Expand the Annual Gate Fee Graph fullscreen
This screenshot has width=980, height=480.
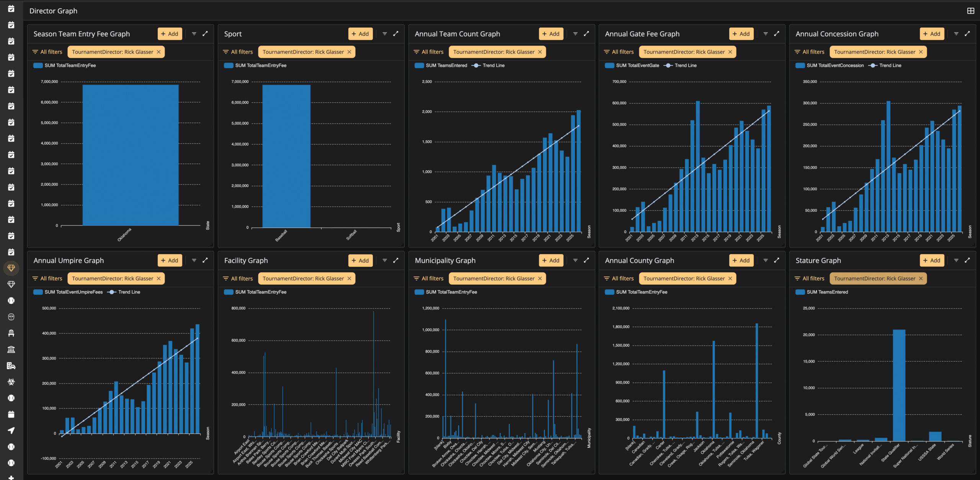point(777,34)
